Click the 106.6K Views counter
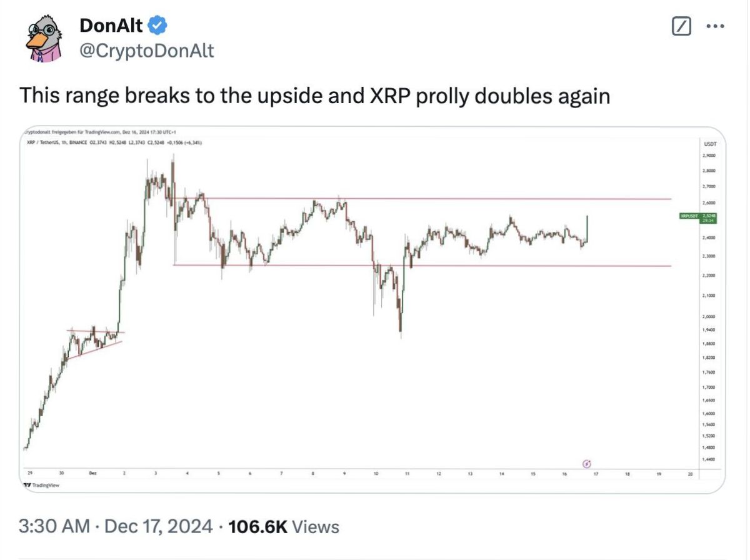750x560 pixels. (x=284, y=526)
